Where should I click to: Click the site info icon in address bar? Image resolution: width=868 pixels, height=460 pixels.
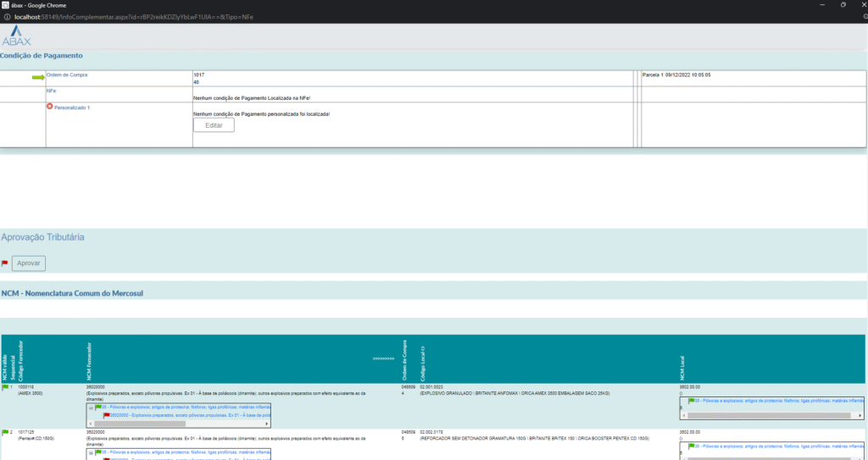tap(7, 17)
